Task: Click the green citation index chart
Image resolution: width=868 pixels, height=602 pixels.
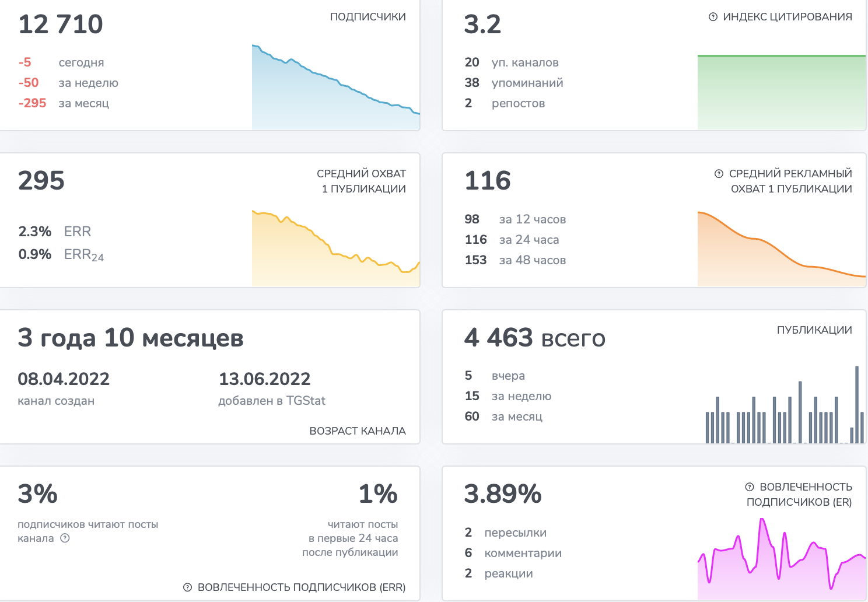Action: click(x=782, y=92)
